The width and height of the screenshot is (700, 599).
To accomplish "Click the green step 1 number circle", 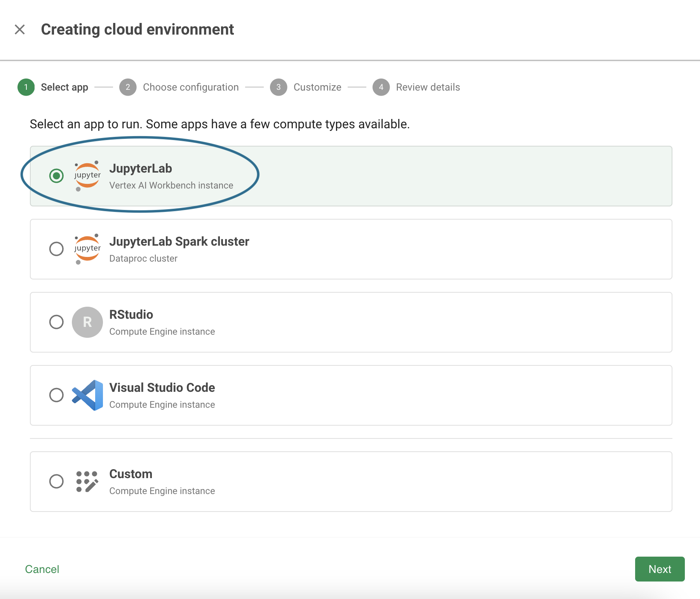I will pos(26,87).
